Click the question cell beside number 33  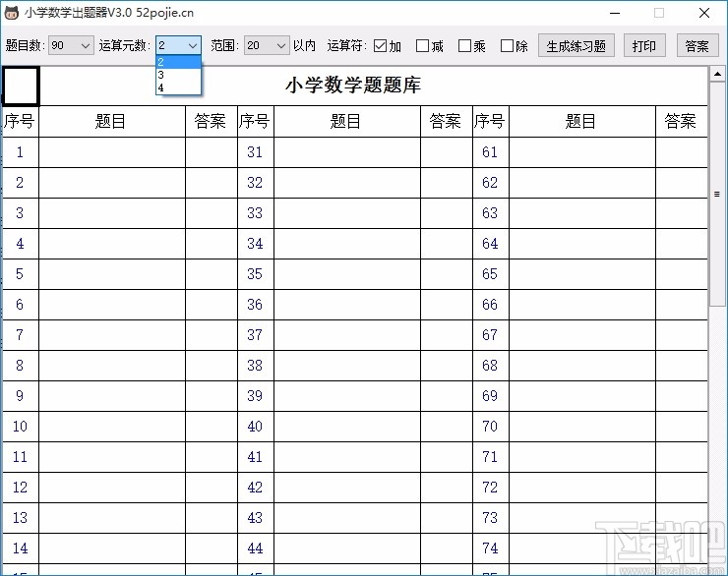coord(347,213)
